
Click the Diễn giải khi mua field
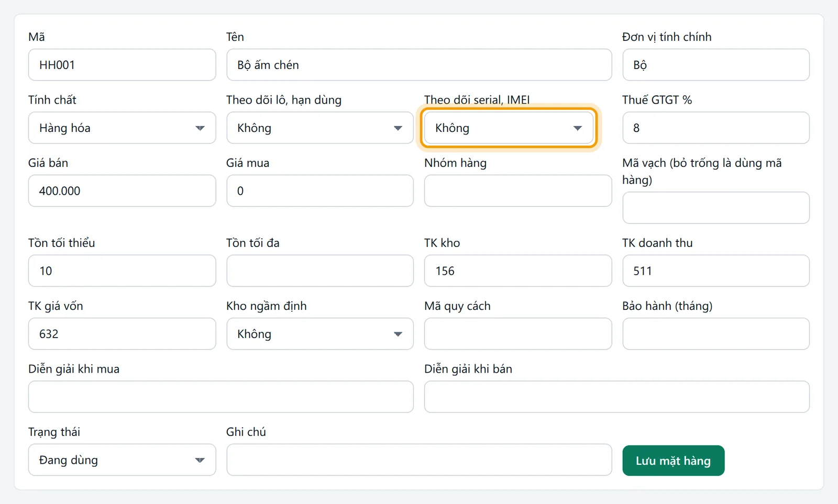[221, 397]
